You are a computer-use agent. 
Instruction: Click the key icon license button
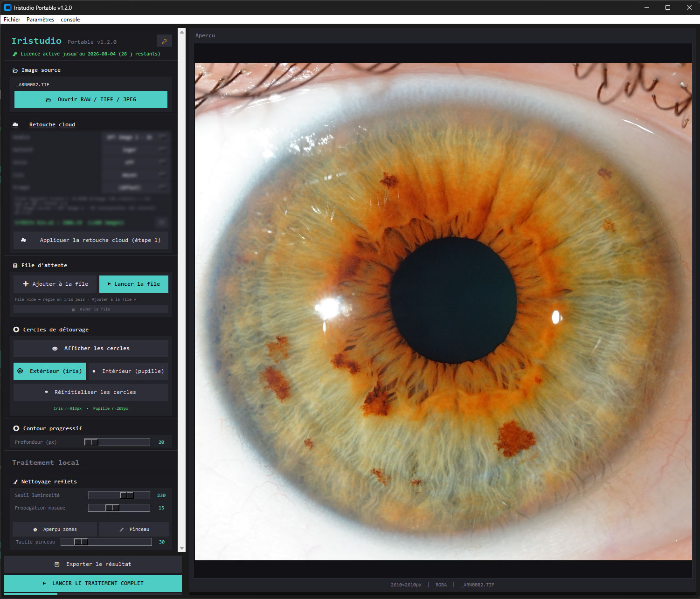[164, 41]
